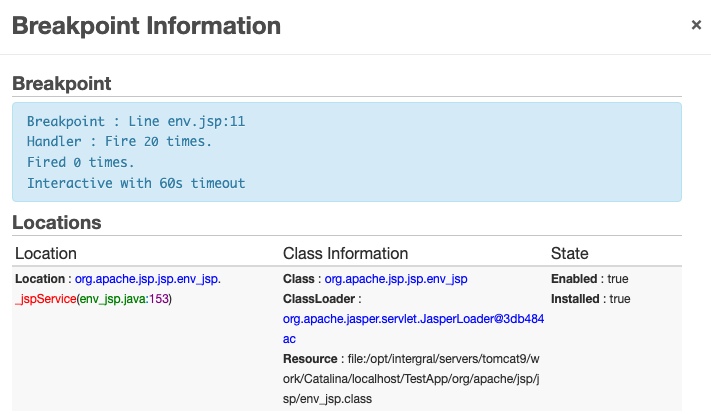
Task: Click the Breakpoint Information dialog title
Action: 146,25
